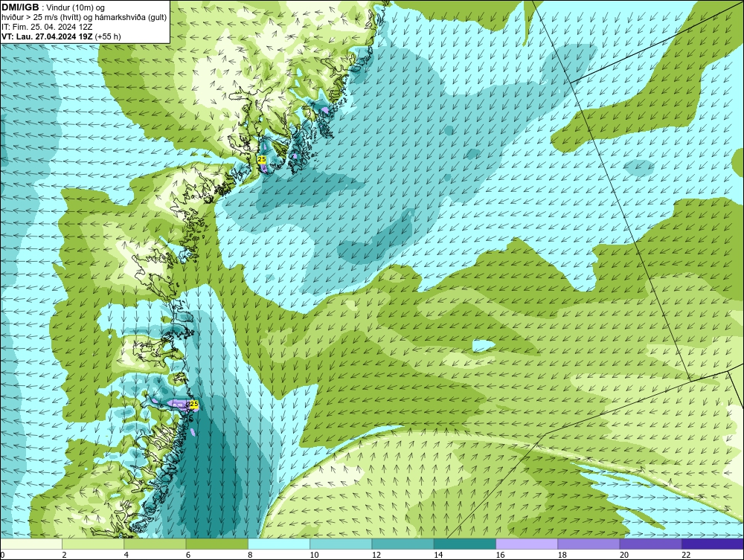Click the legend scale label '16'
744x560 pixels.
[x=500, y=555]
